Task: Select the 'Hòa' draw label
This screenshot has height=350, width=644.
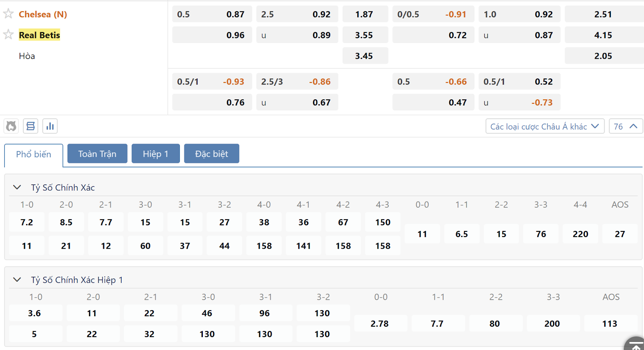Action: click(27, 56)
